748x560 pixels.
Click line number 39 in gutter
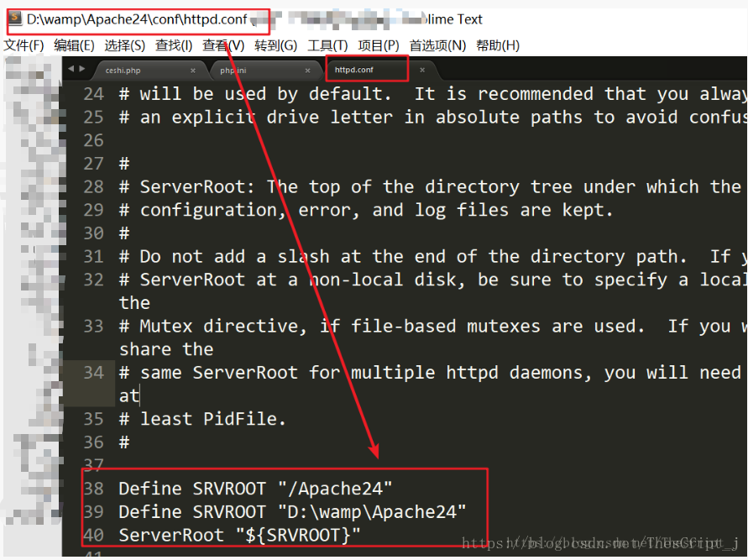coord(93,512)
